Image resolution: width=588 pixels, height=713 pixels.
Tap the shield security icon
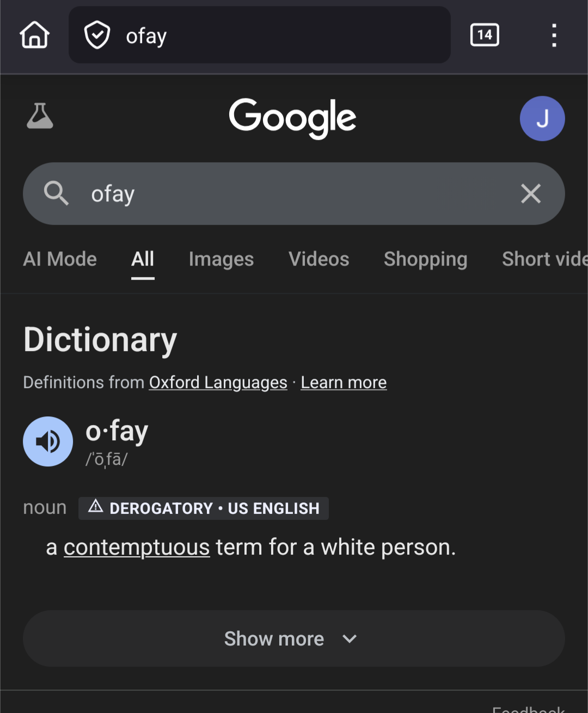click(x=97, y=35)
